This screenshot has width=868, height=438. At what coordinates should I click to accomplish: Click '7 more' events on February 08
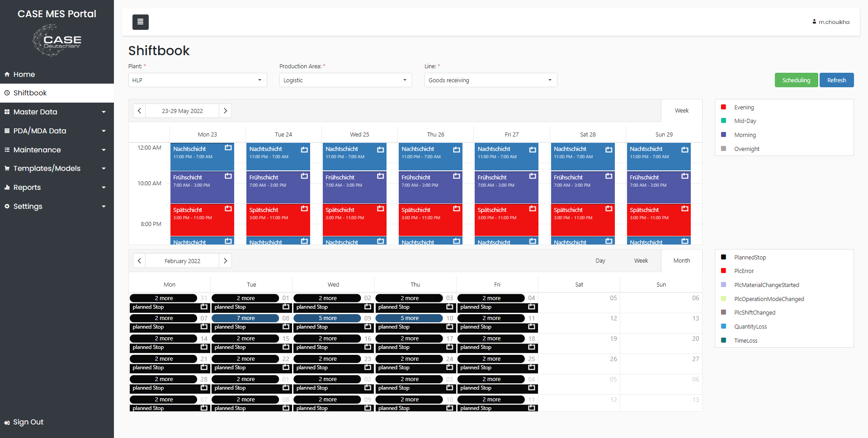[x=245, y=318]
